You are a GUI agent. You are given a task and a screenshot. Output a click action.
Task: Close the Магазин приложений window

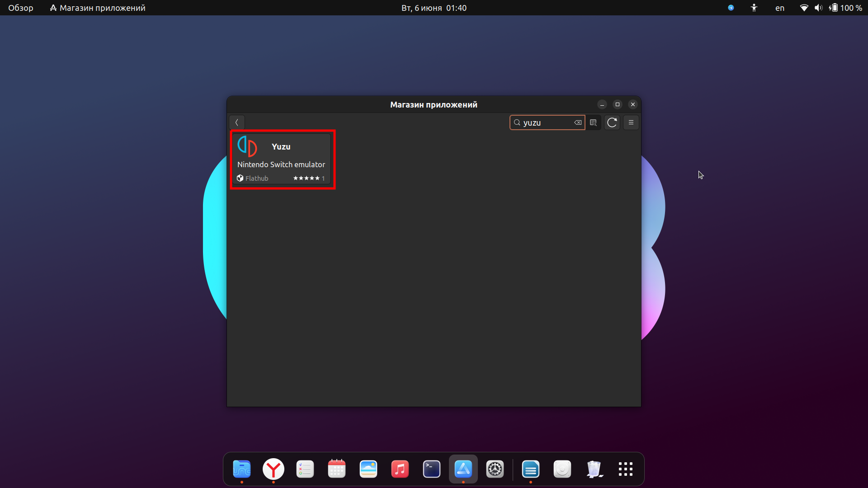(633, 104)
